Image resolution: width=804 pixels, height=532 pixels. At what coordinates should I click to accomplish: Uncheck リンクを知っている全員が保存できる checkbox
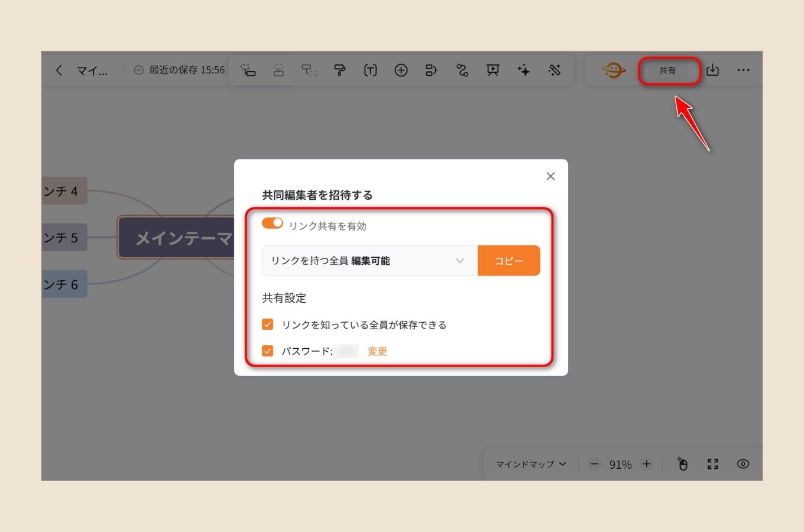click(x=268, y=325)
